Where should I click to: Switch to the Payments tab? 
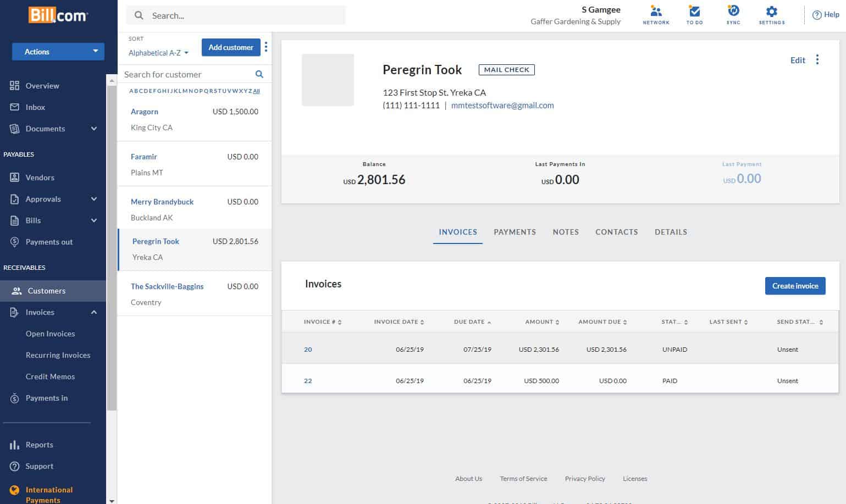[x=515, y=232]
